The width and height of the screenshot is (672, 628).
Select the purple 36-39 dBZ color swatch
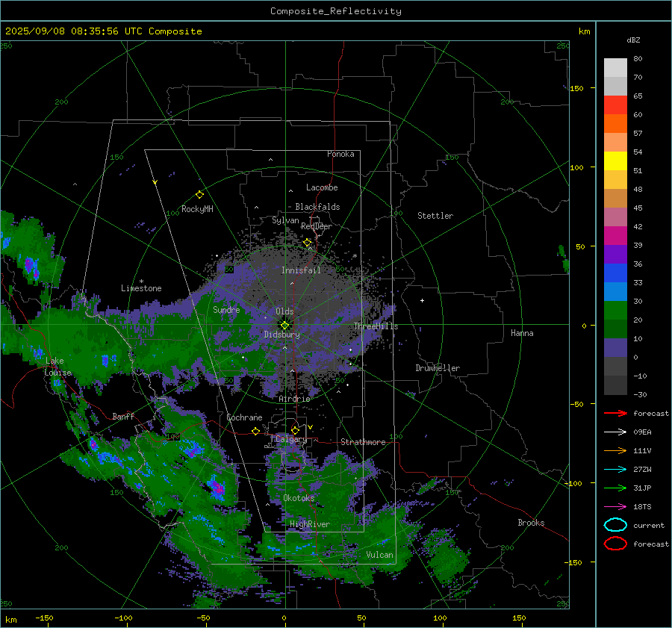tap(615, 254)
